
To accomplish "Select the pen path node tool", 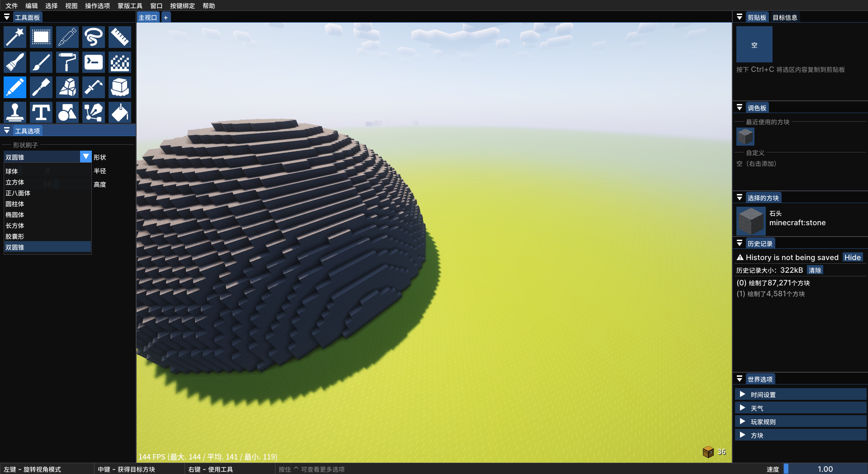I will point(94,112).
